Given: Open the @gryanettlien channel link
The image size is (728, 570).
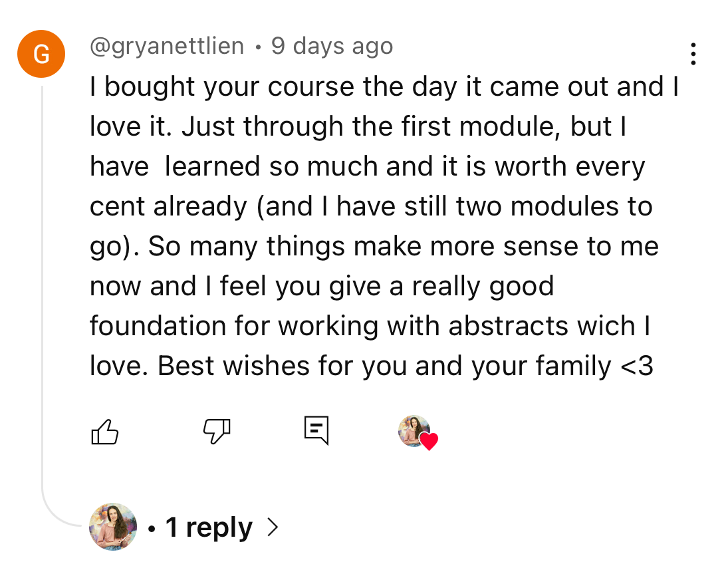Looking at the screenshot, I should pyautogui.click(x=167, y=47).
